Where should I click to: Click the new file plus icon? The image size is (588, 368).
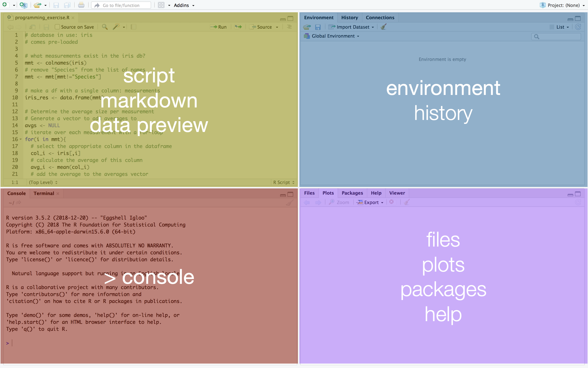(x=5, y=5)
